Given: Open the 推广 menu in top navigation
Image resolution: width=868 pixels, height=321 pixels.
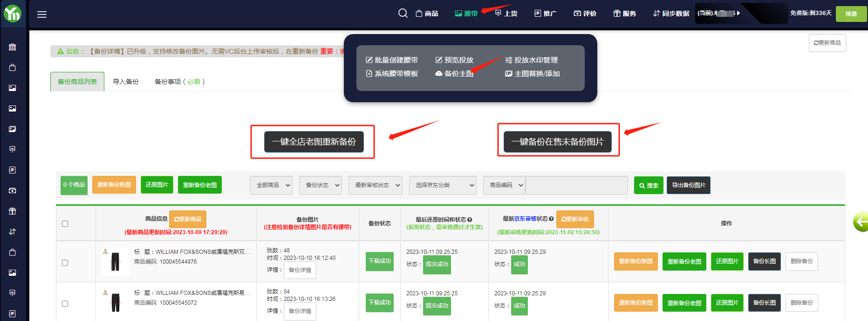Looking at the screenshot, I should pos(545,14).
